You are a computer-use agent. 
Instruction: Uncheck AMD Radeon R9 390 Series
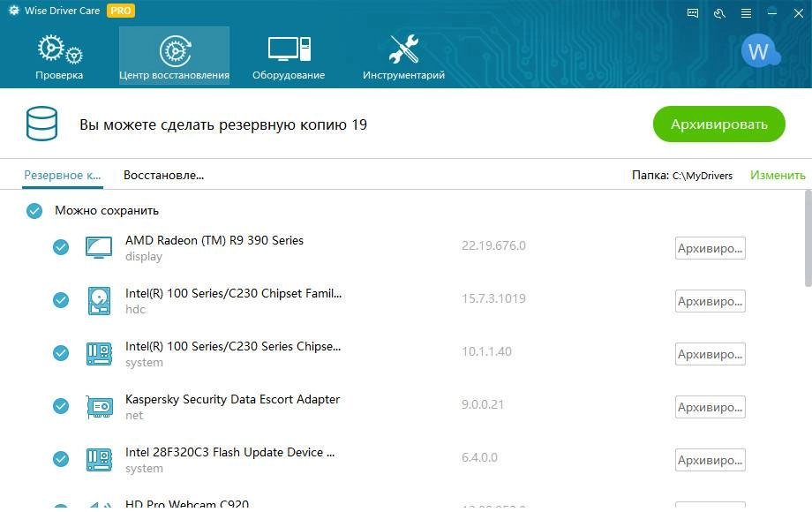click(x=61, y=247)
